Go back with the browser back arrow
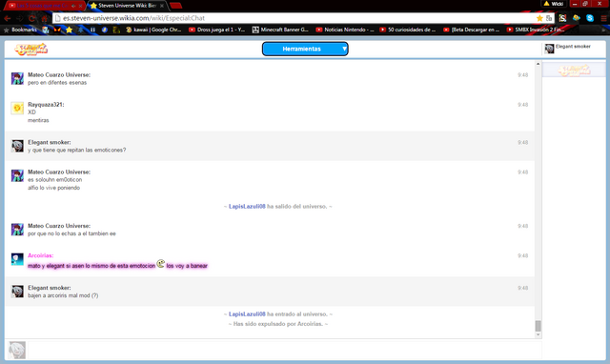The height and width of the screenshot is (364, 610). click(x=7, y=18)
